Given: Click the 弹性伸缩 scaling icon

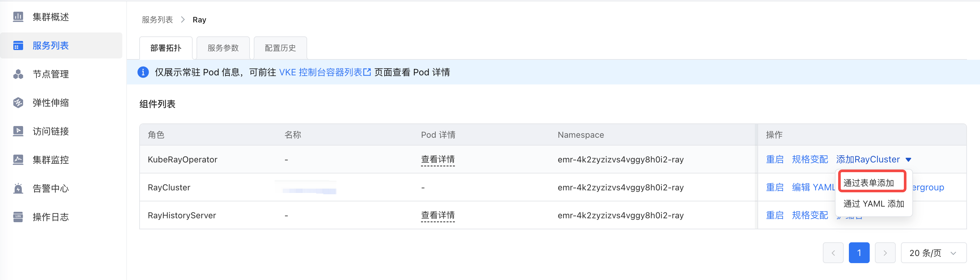Looking at the screenshot, I should click(x=18, y=103).
